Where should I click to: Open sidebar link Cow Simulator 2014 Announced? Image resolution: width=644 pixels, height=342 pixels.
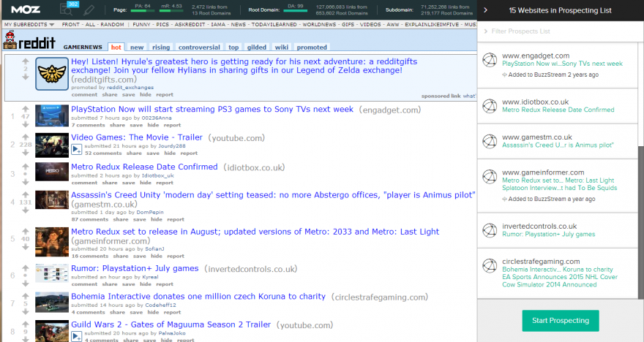[x=549, y=284]
